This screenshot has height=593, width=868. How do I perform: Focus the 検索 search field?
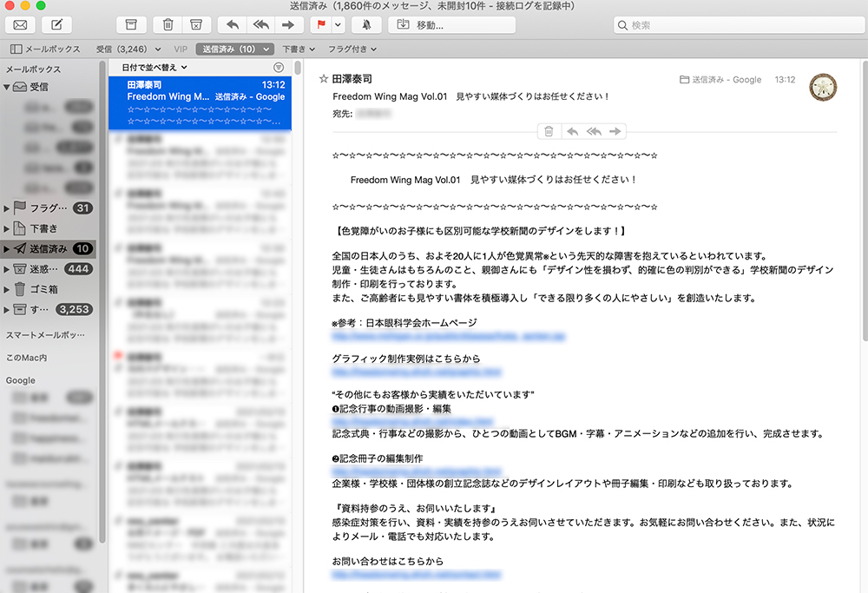pyautogui.click(x=740, y=25)
